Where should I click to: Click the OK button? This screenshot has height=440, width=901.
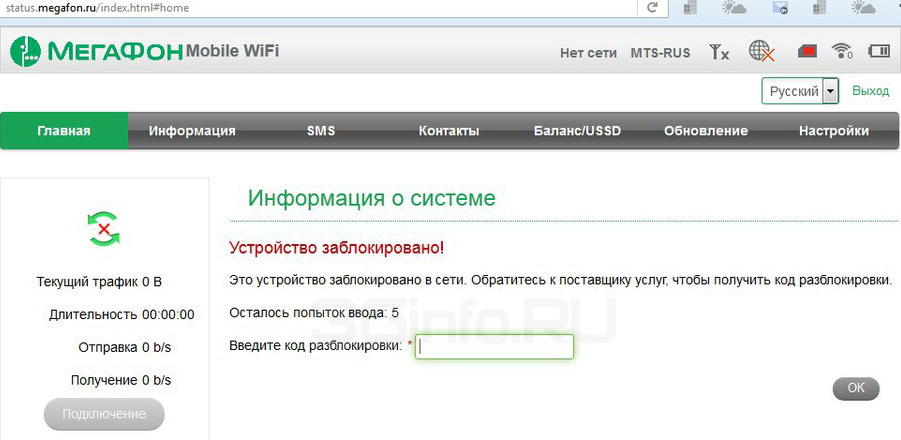click(x=856, y=388)
